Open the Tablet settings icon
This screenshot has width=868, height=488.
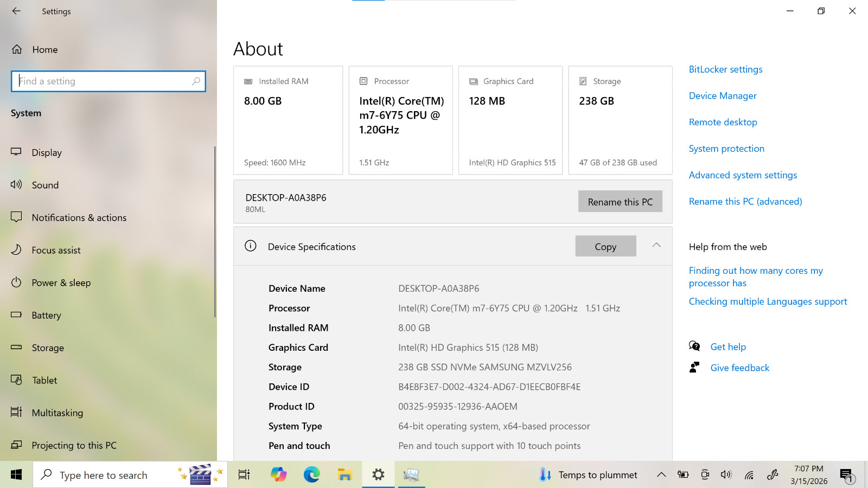[16, 380]
